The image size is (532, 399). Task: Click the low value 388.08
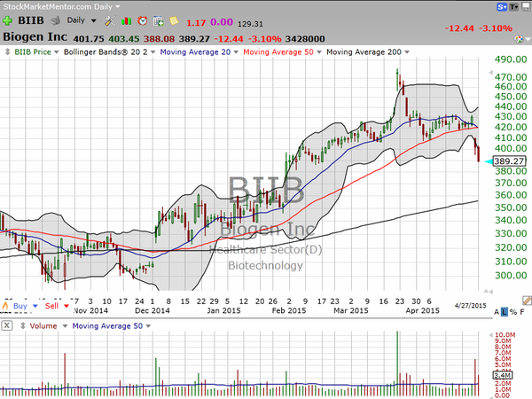(159, 39)
